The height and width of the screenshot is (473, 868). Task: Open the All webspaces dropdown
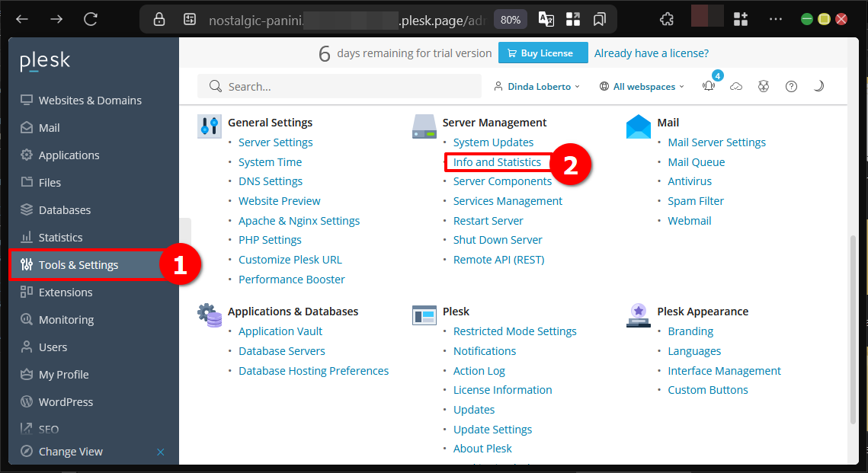641,86
